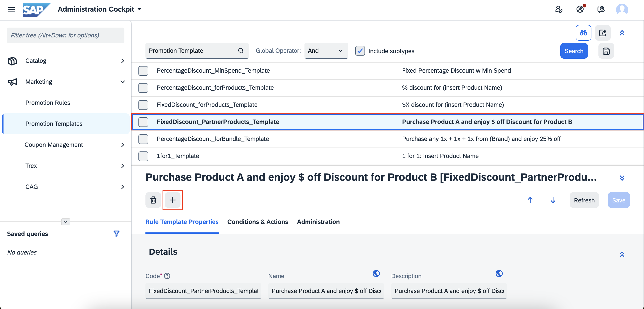This screenshot has width=644, height=309.
Task: Click the Filter tree input field
Action: [x=66, y=35]
